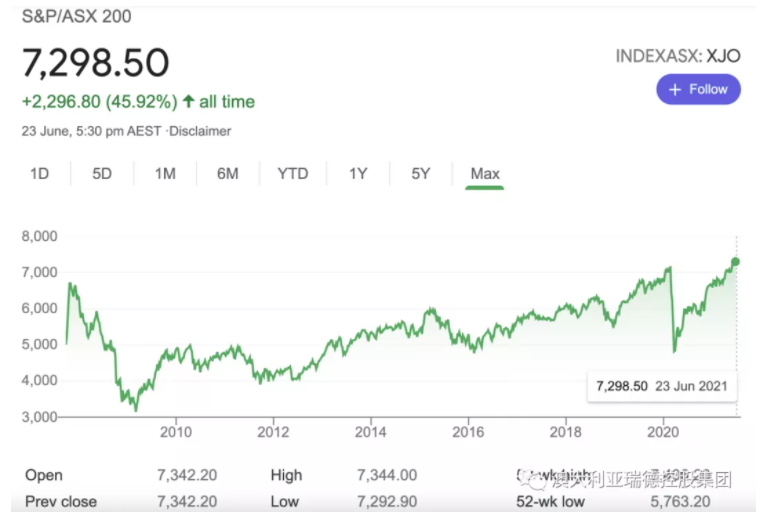Show the 1M chart range

(165, 173)
